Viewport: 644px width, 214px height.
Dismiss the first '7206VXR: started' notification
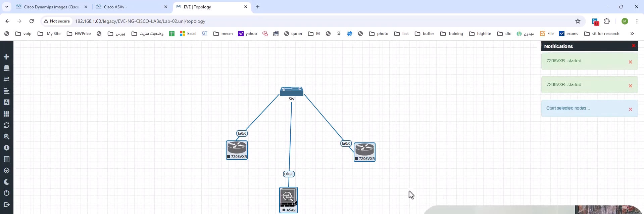630,62
